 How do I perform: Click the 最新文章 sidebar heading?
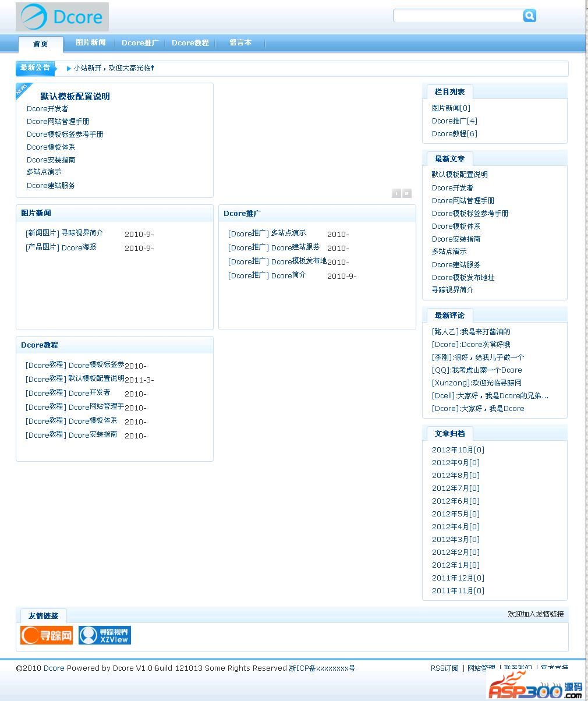(x=449, y=159)
